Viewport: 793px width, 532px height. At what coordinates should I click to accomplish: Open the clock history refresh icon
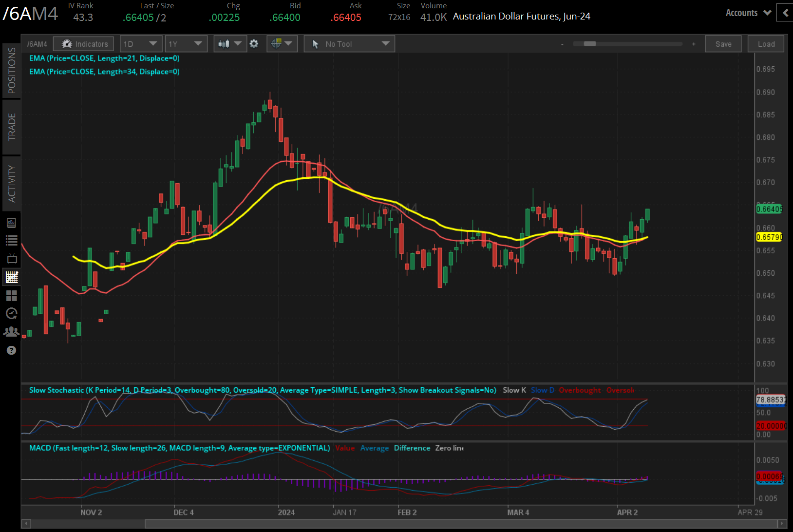[12, 313]
